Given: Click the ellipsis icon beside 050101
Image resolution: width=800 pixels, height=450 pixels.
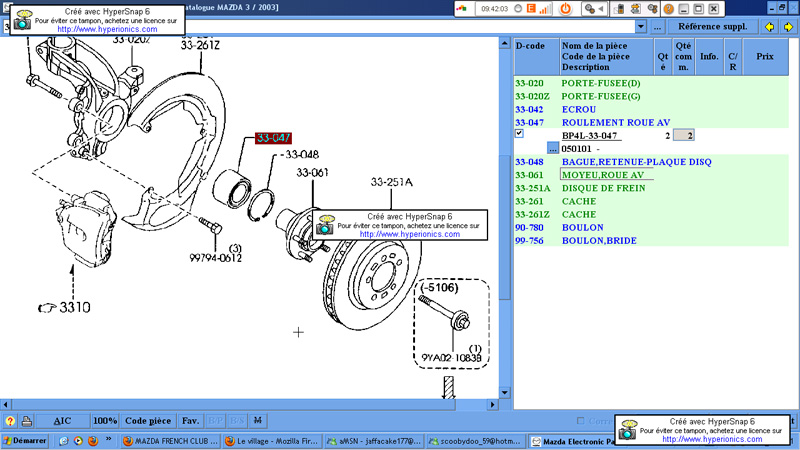Looking at the screenshot, I should pyautogui.click(x=553, y=148).
